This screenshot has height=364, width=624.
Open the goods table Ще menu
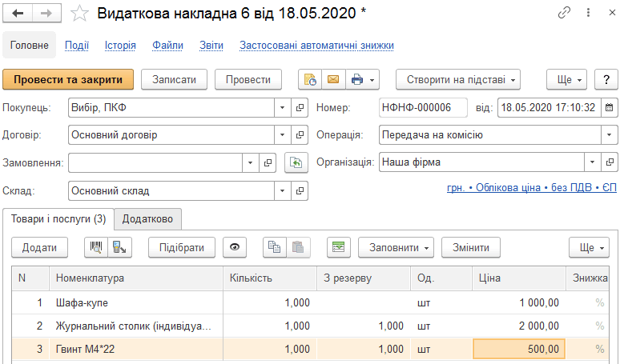pos(589,247)
